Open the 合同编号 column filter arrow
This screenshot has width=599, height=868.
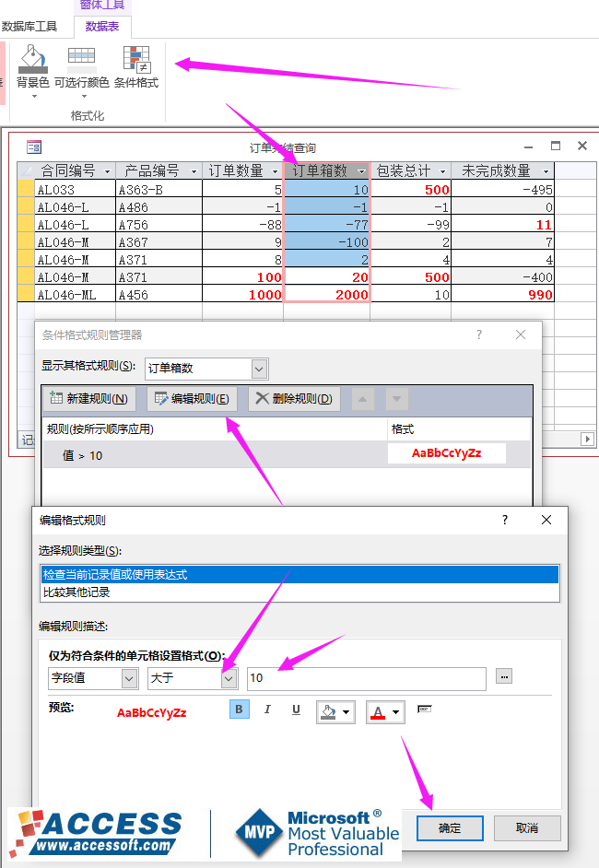click(107, 171)
